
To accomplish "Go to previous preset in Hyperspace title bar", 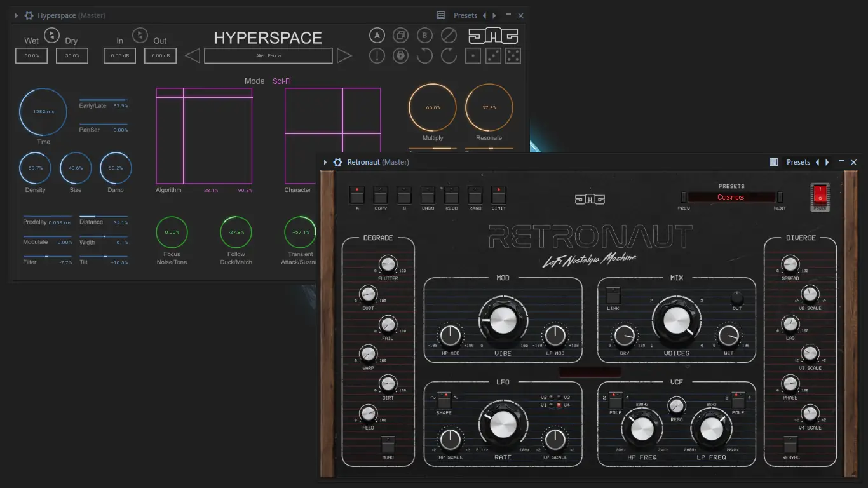I will pyautogui.click(x=484, y=15).
